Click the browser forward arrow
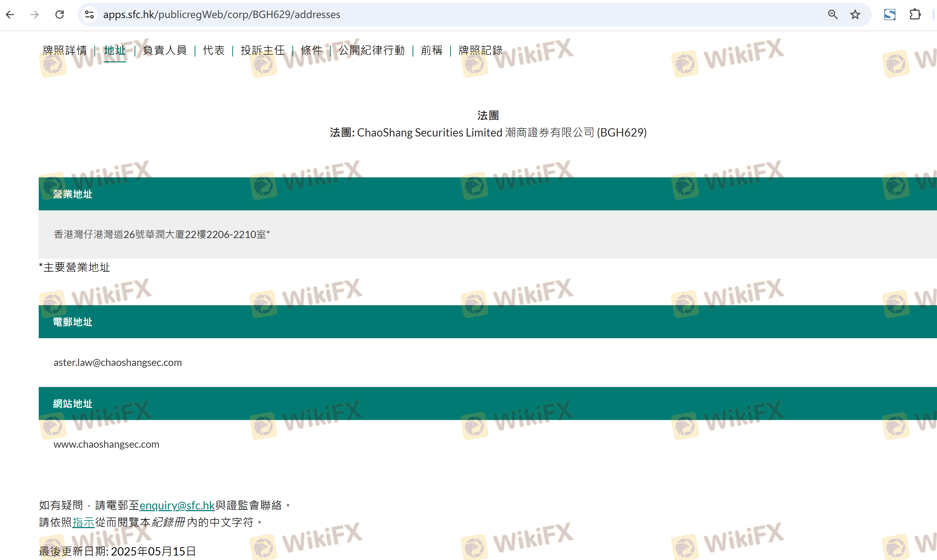The height and width of the screenshot is (560, 937). [35, 14]
